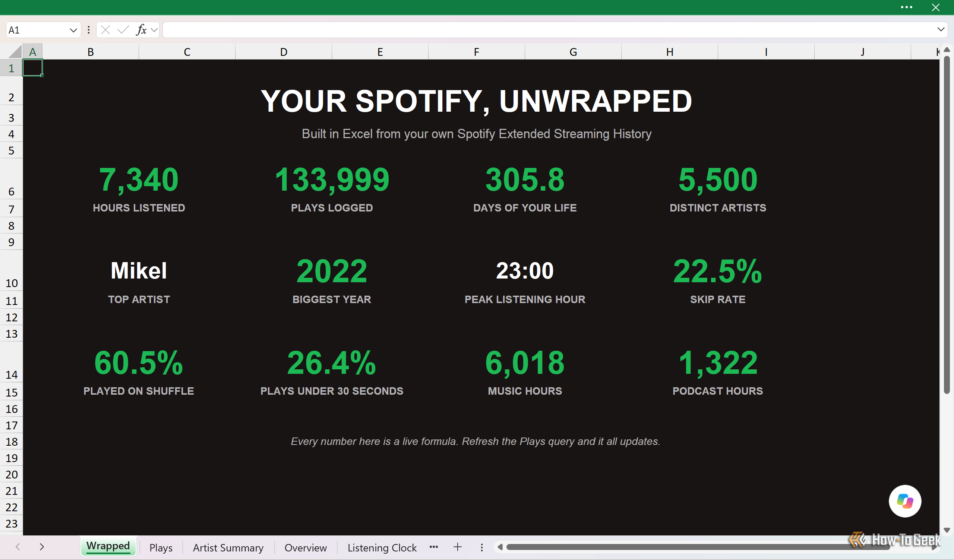The image size is (954, 560).
Task: Select row 23 header
Action: coord(11,523)
